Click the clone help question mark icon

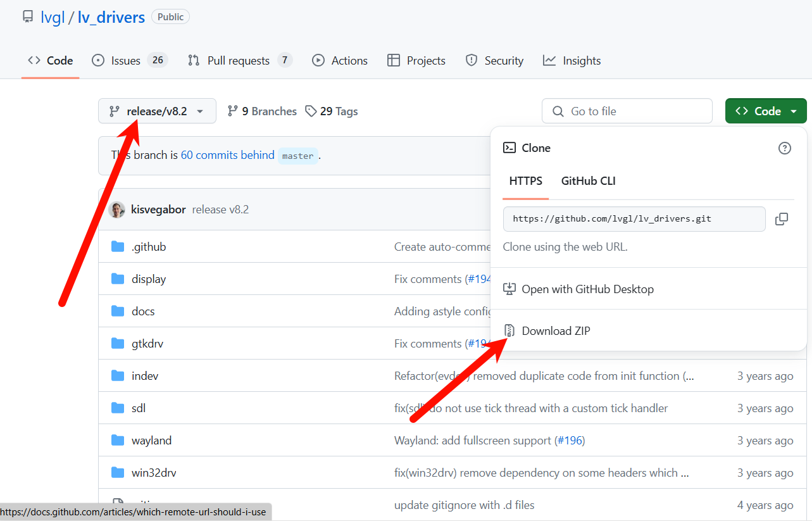point(785,148)
